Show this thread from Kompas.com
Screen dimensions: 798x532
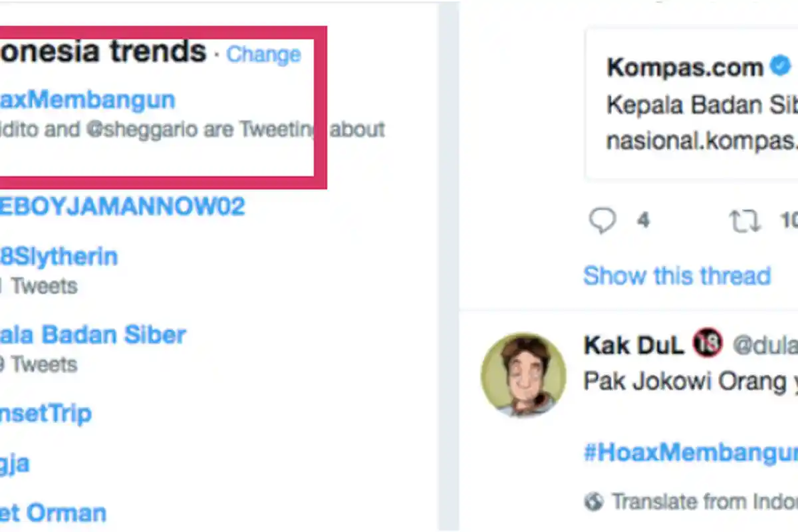pos(676,275)
